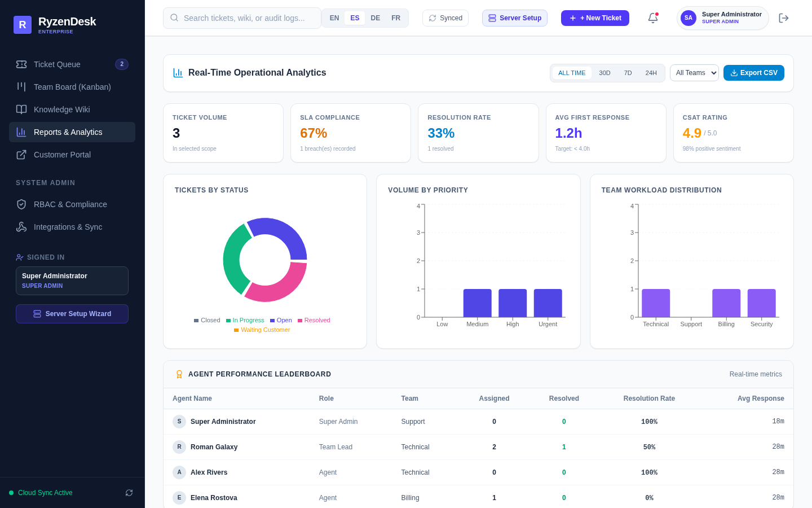Click the Urgent priority bar
Screen dimensions: 812x508
click(x=548, y=303)
